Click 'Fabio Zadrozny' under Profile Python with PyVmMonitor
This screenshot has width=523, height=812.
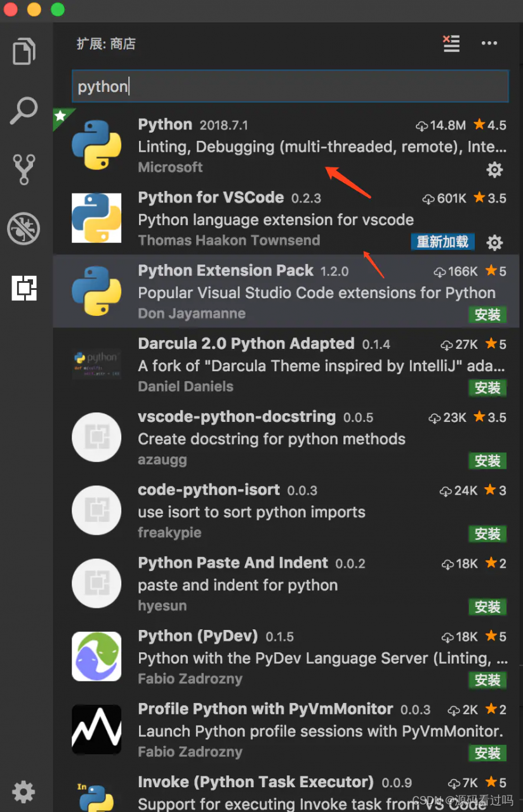pyautogui.click(x=190, y=752)
